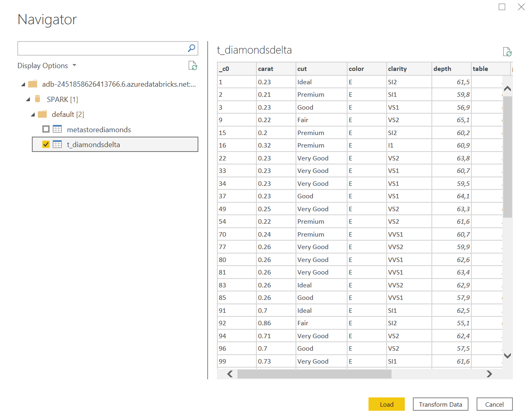Collapse the default schema node
The height and width of the screenshot is (420, 531).
pos(33,114)
